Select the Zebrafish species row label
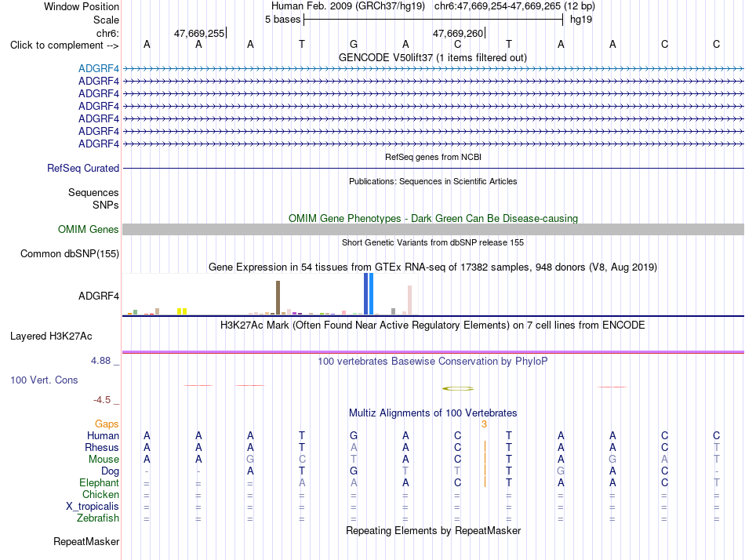 [98, 518]
